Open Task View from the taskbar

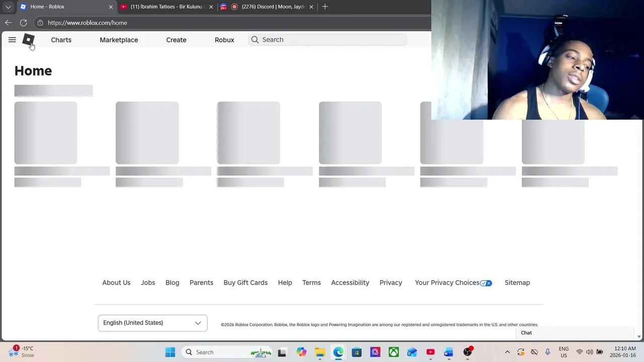(282, 352)
